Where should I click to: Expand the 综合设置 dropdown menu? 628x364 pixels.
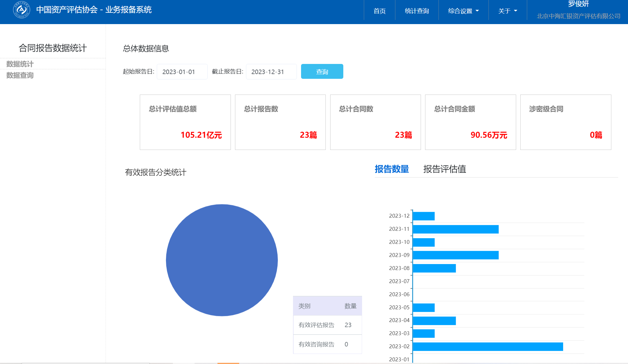[463, 11]
